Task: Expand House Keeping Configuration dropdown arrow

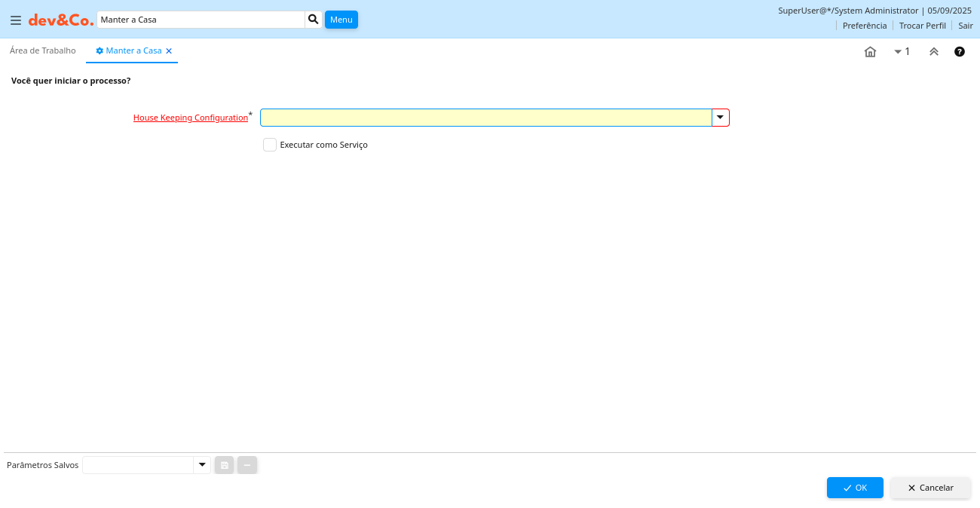Action: [720, 118]
